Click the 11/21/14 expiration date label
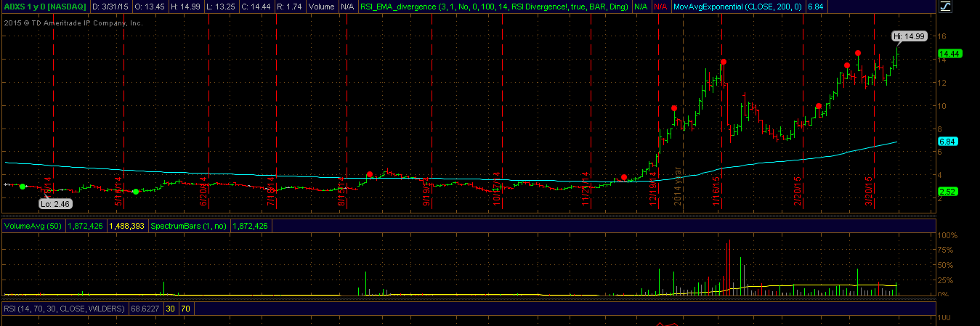This screenshot has width=980, height=326. coord(584,189)
